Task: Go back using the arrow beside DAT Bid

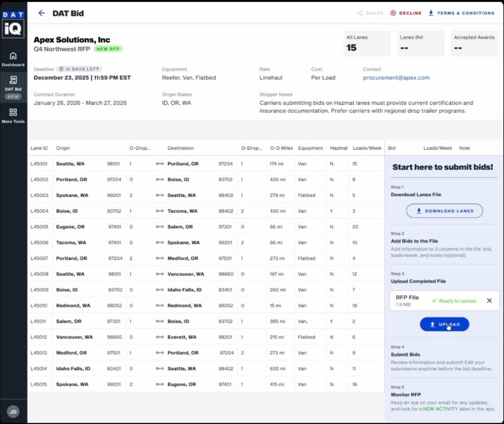Action: click(41, 13)
